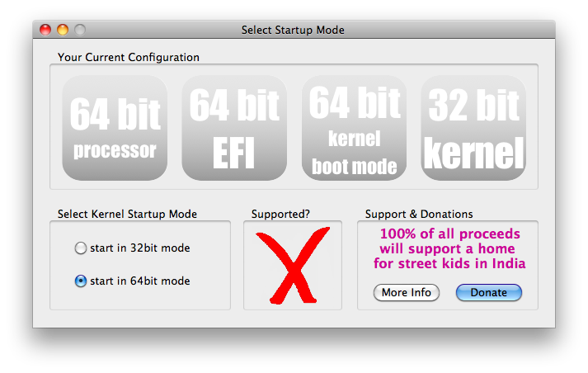This screenshot has height=373, width=588.
Task: Click the Select Kernel Startup Mode heading
Action: (x=127, y=214)
